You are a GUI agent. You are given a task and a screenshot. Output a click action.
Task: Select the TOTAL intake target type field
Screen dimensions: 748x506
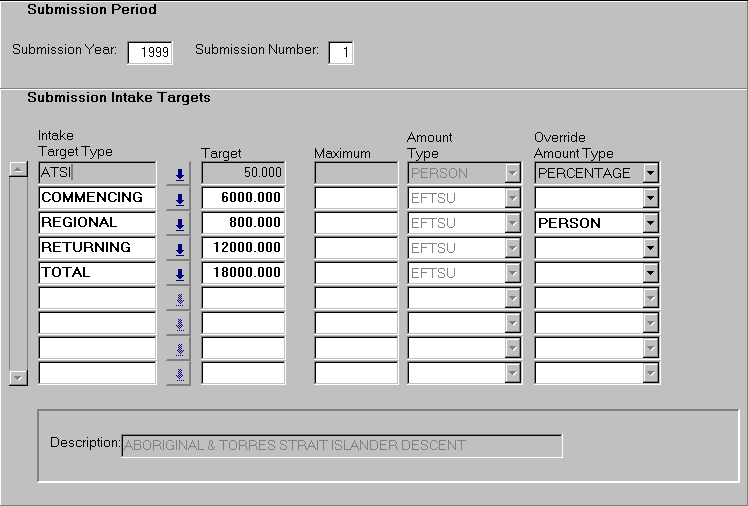pyautogui.click(x=97, y=273)
